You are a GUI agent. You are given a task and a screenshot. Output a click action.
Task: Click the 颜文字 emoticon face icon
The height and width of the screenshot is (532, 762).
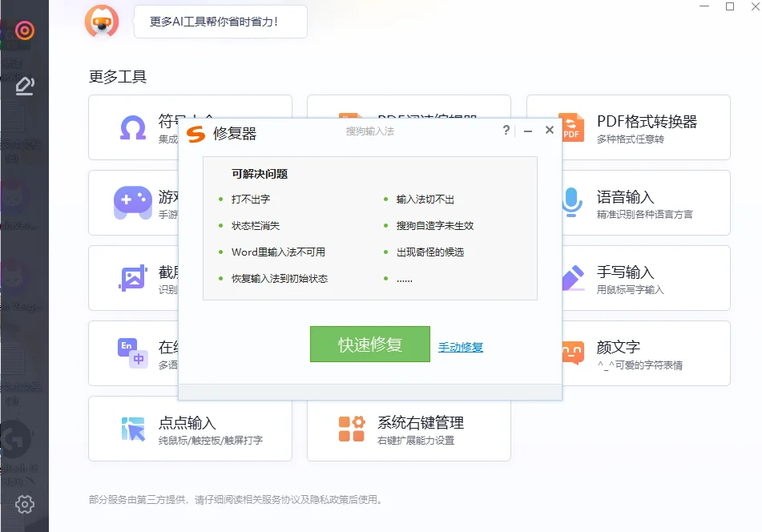tap(574, 353)
